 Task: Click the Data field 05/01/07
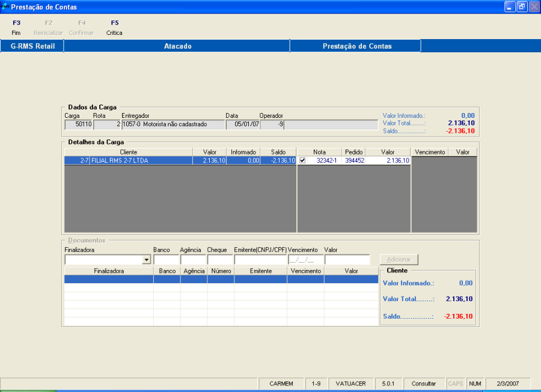(243, 124)
